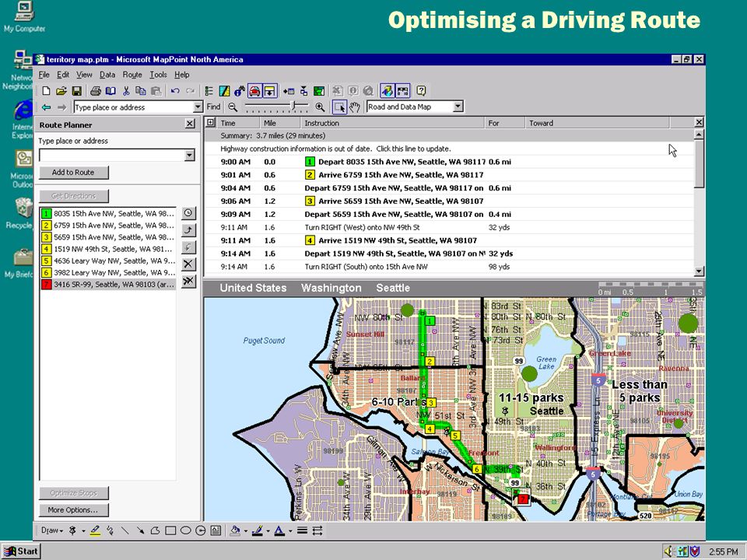Click the New document icon
Image resolution: width=747 pixels, height=560 pixels.
(x=46, y=91)
